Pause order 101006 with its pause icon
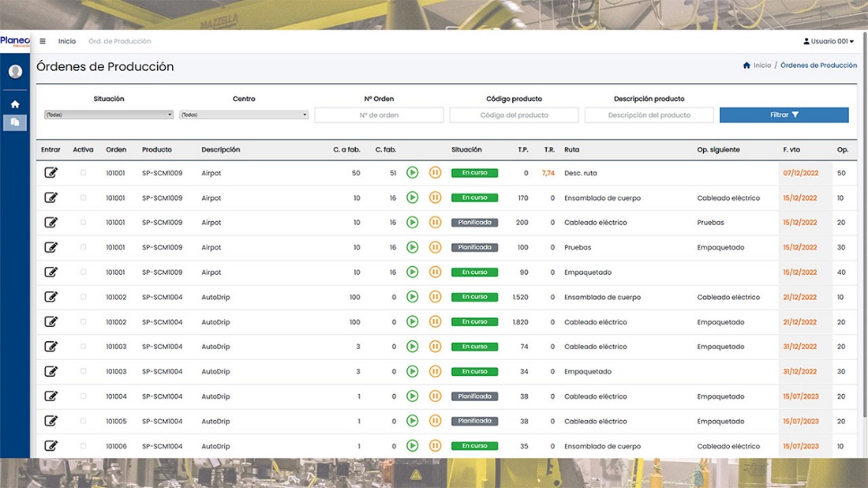This screenshot has height=488, width=868. [435, 445]
